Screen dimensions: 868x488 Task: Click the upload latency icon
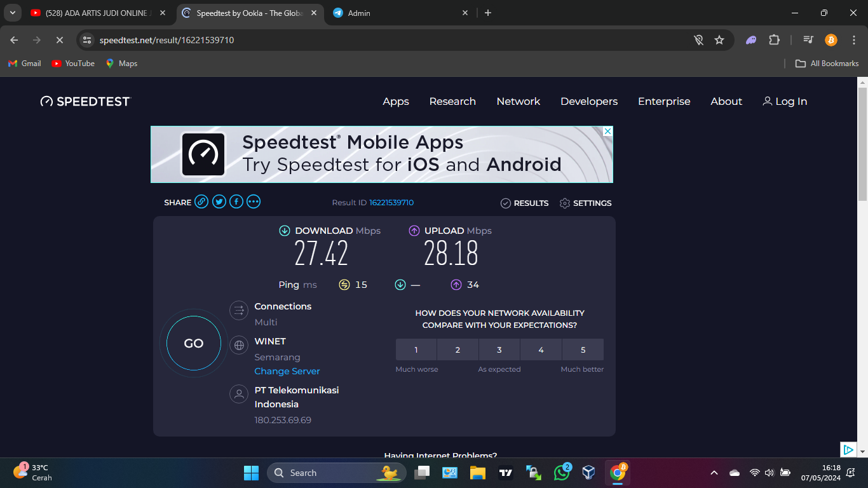(456, 285)
